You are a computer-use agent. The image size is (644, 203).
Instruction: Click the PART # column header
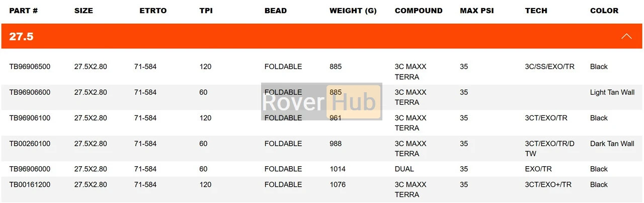(23, 11)
